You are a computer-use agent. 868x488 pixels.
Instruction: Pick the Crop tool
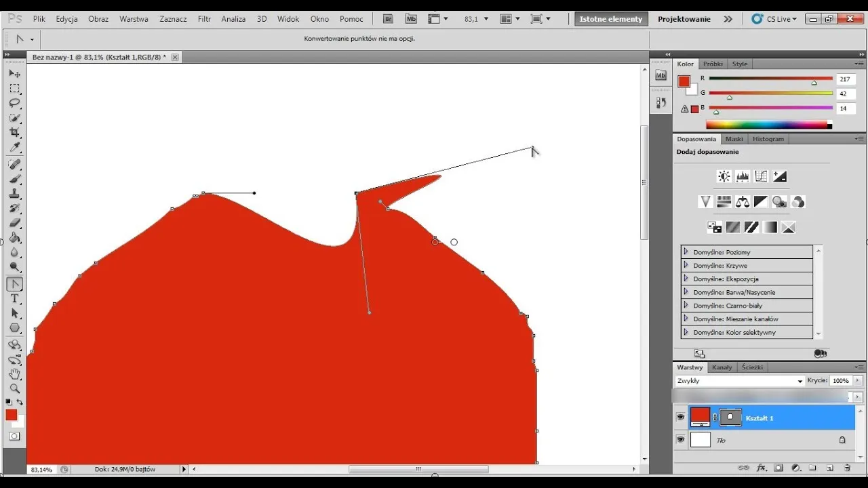(x=14, y=133)
